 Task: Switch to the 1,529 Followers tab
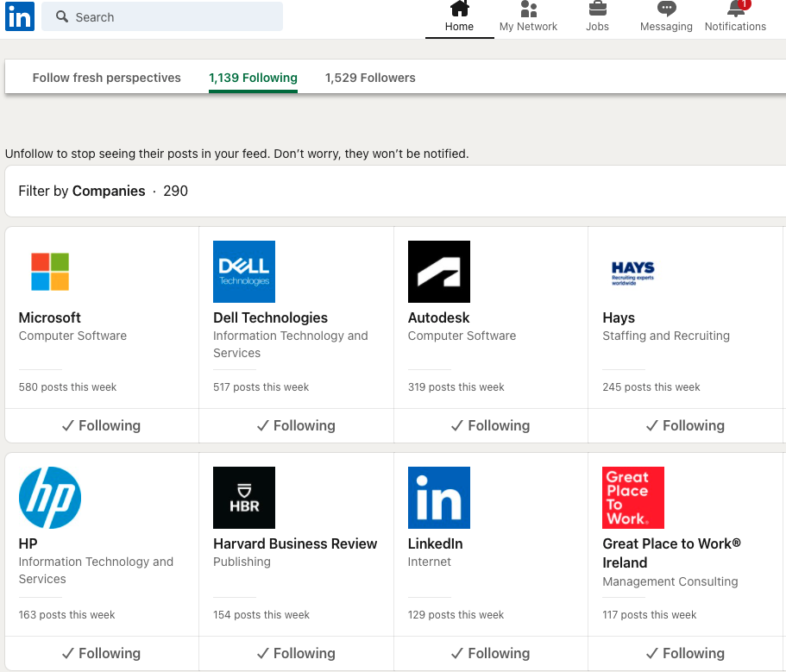(370, 78)
